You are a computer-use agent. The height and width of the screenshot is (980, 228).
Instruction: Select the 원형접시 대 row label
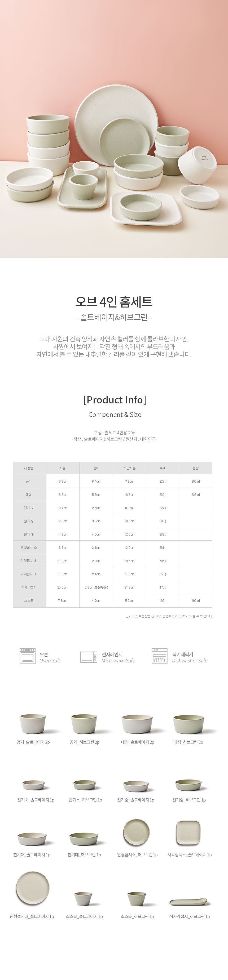pos(29,561)
